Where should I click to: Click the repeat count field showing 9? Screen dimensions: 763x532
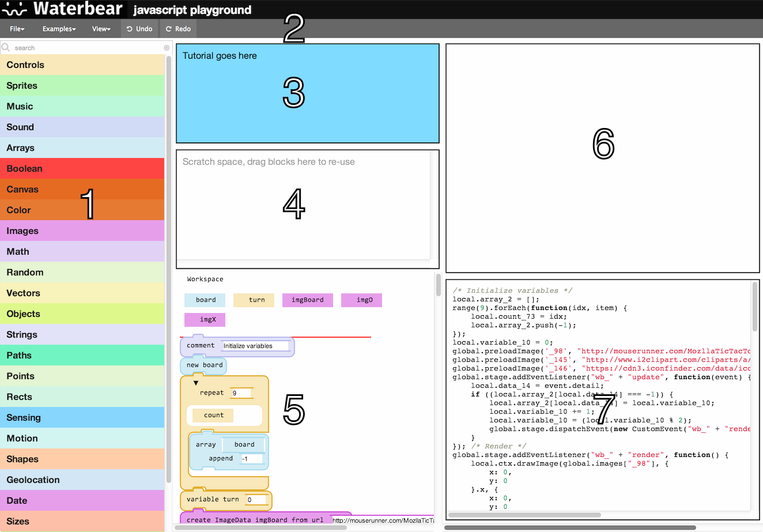click(242, 393)
